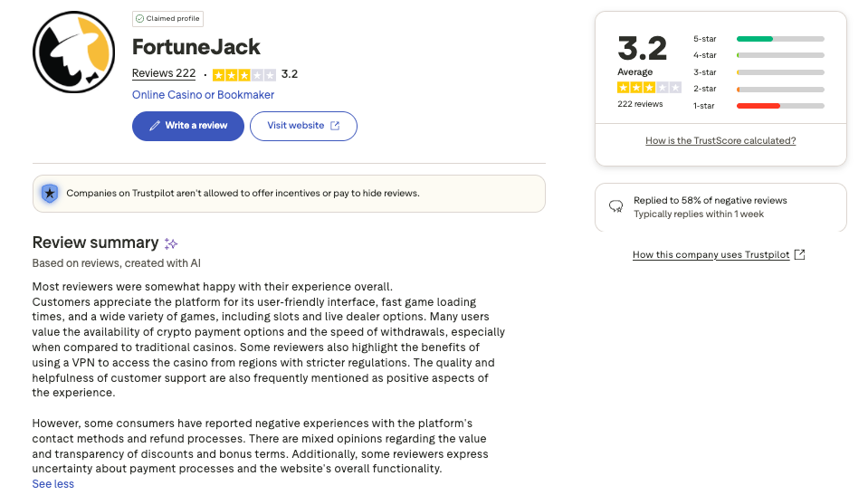This screenshot has width=868, height=495.
Task: Click the external icon after How this company uses Trustpilot
Action: click(x=799, y=254)
